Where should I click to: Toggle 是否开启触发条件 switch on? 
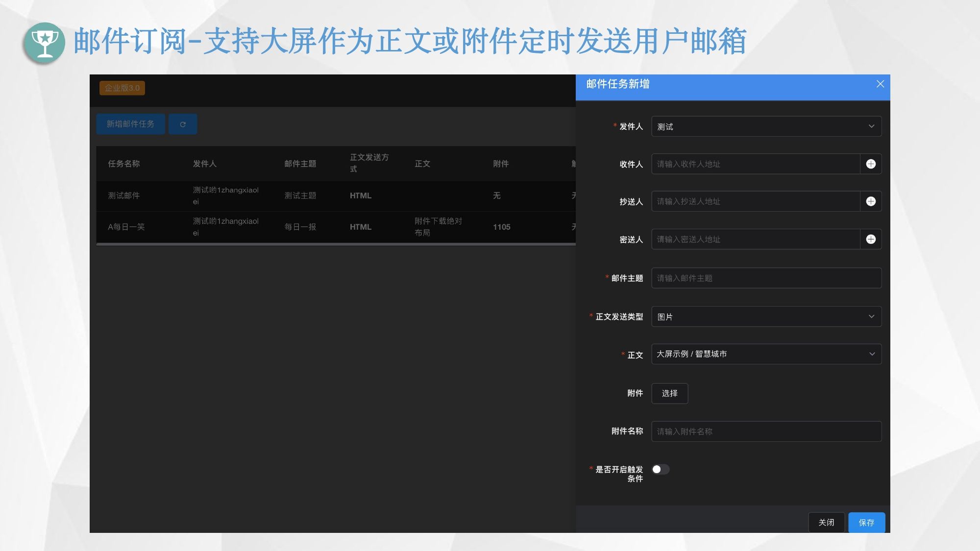tap(660, 469)
